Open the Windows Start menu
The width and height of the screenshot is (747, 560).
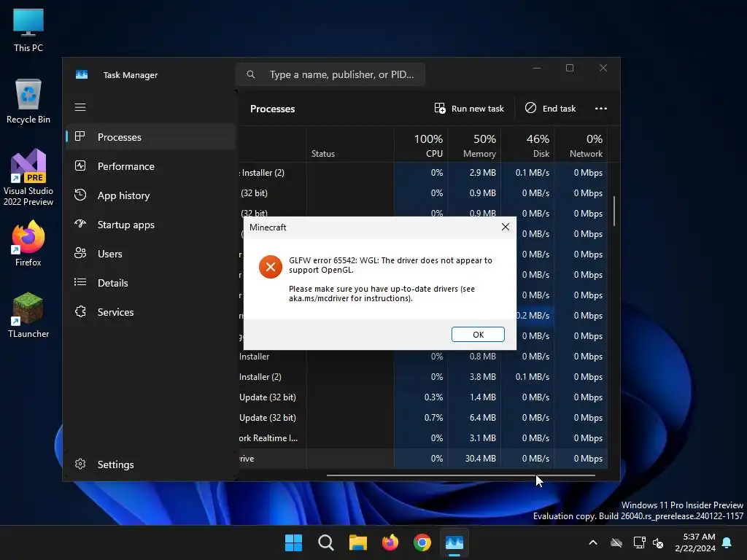point(293,542)
